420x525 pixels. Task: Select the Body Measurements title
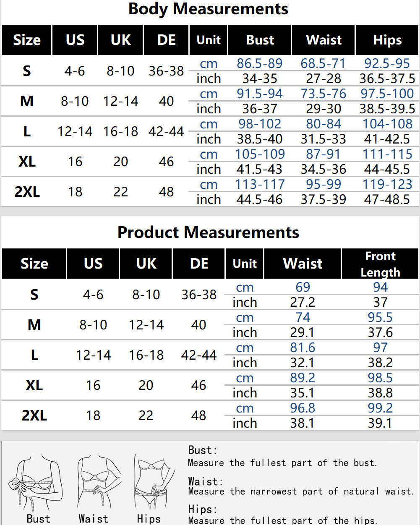pos(208,9)
